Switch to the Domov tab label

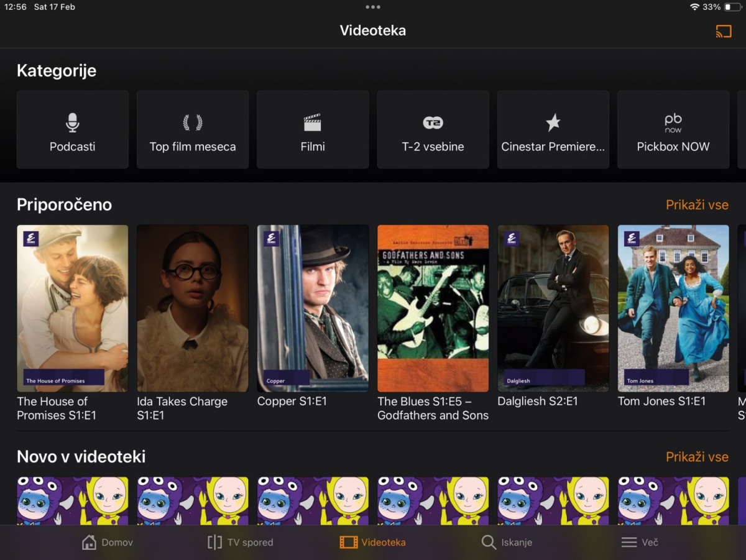[x=117, y=543]
